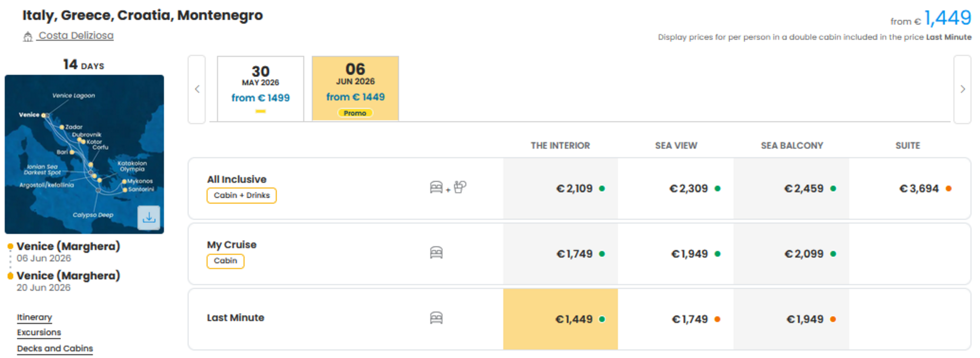Choose Last Minute Interior price €1,449
This screenshot has width=980, height=358.
click(x=560, y=319)
